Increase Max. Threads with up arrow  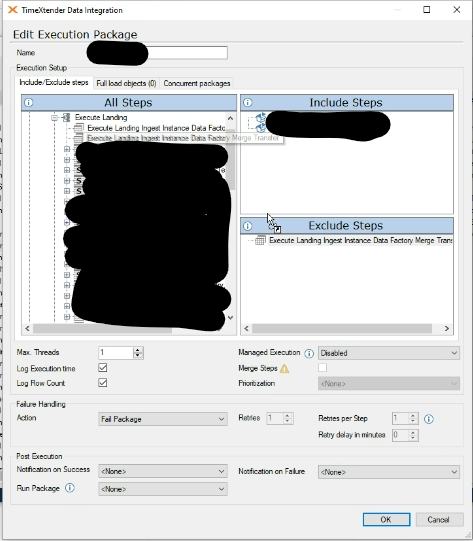tap(138, 350)
